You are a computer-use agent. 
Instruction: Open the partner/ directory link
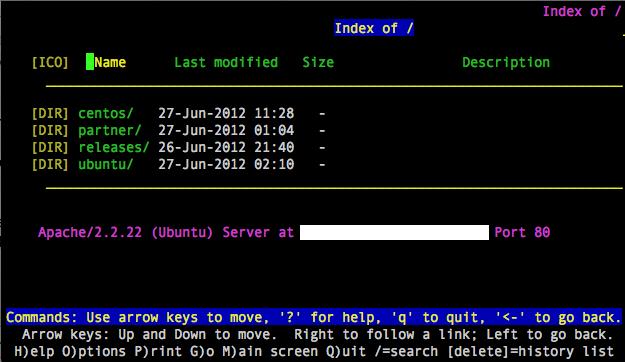click(110, 130)
